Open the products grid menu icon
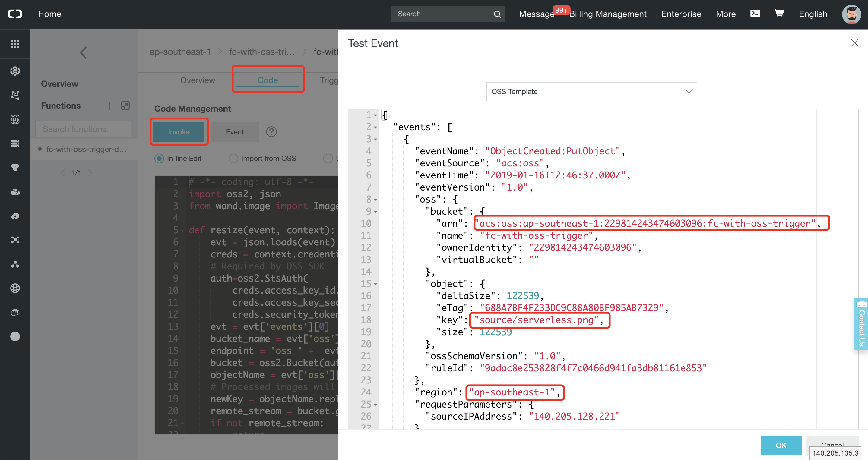Image resolution: width=868 pixels, height=460 pixels. point(15,44)
